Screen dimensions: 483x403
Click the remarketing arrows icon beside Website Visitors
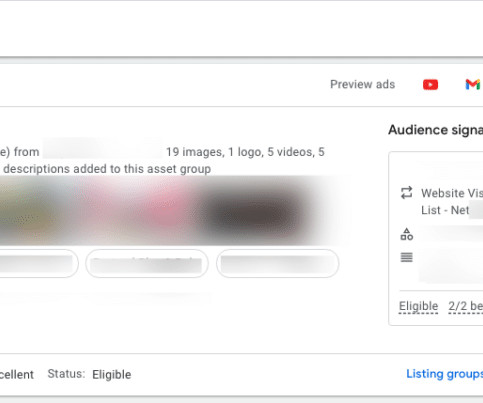tap(406, 193)
